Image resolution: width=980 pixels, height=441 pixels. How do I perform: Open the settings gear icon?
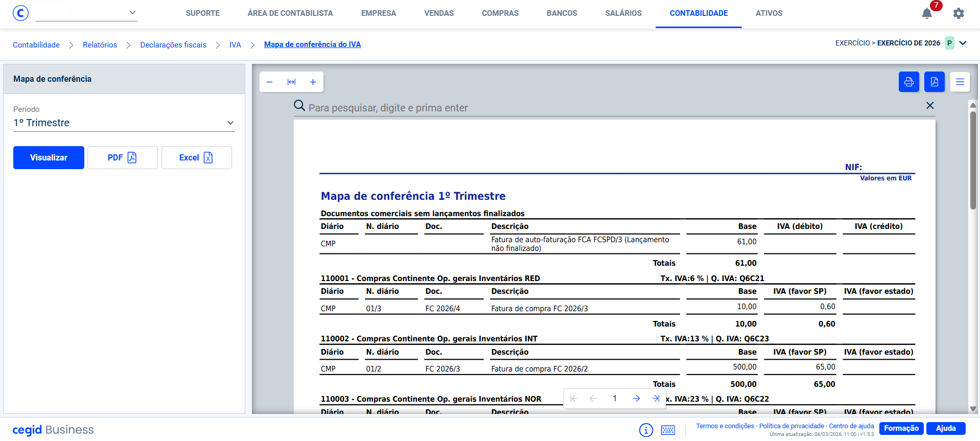[x=959, y=13]
